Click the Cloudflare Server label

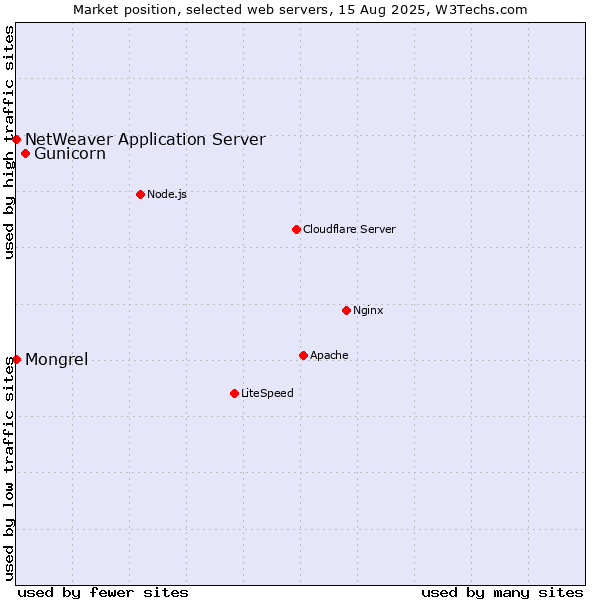[x=349, y=229]
